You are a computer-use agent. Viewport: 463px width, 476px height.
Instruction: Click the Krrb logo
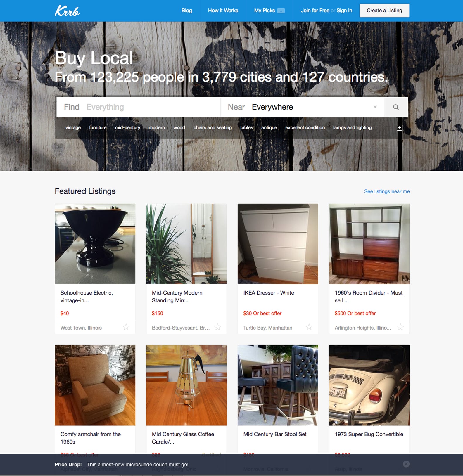tap(67, 11)
